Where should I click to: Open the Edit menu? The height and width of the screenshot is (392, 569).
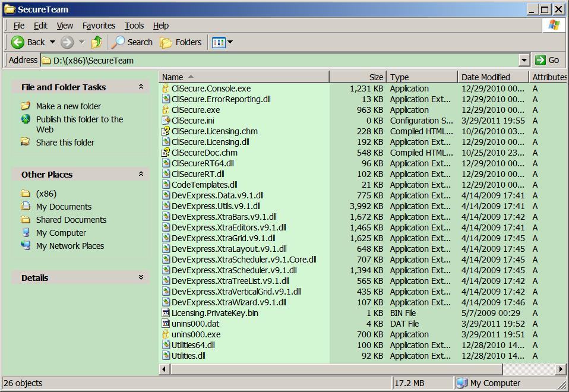tap(40, 26)
